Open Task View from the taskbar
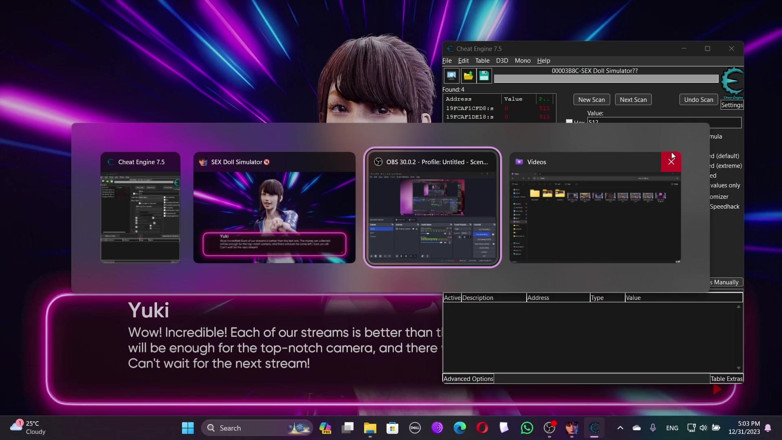Screen dimensions: 782x440 [x=348, y=428]
